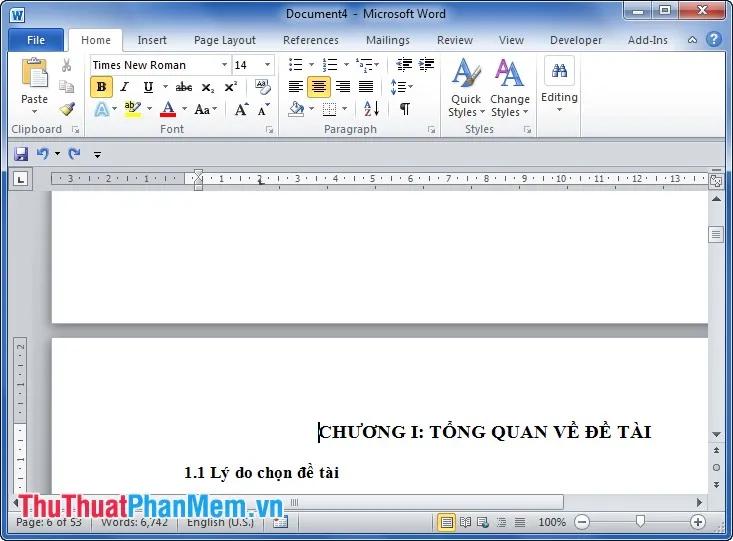
Task: Switch to the Page Layout tab
Action: point(224,40)
